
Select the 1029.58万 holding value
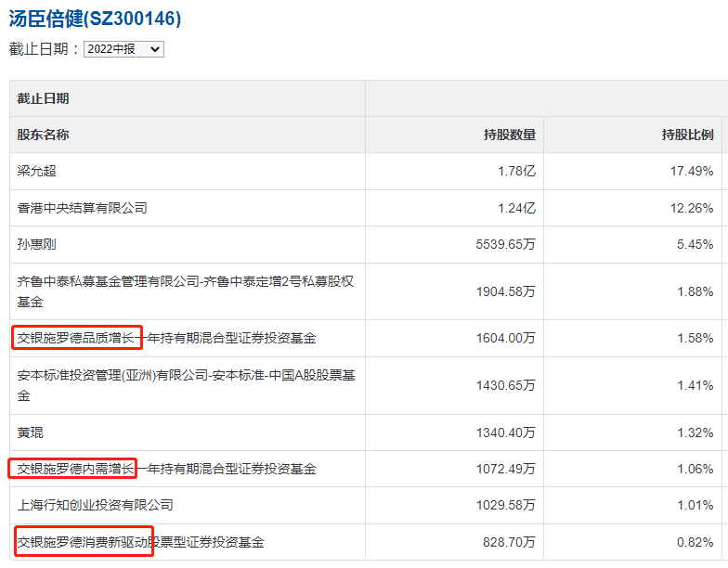click(505, 505)
